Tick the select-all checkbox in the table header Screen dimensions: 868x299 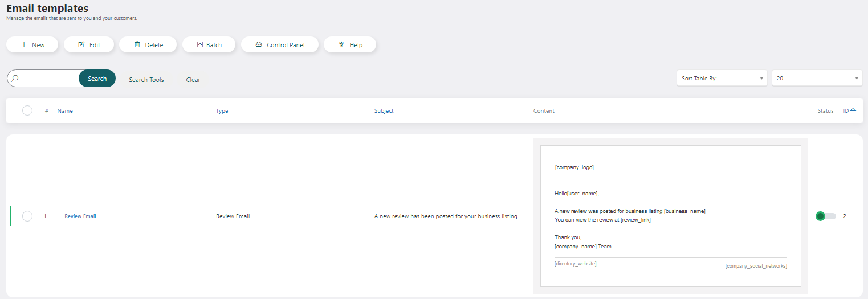coord(27,110)
